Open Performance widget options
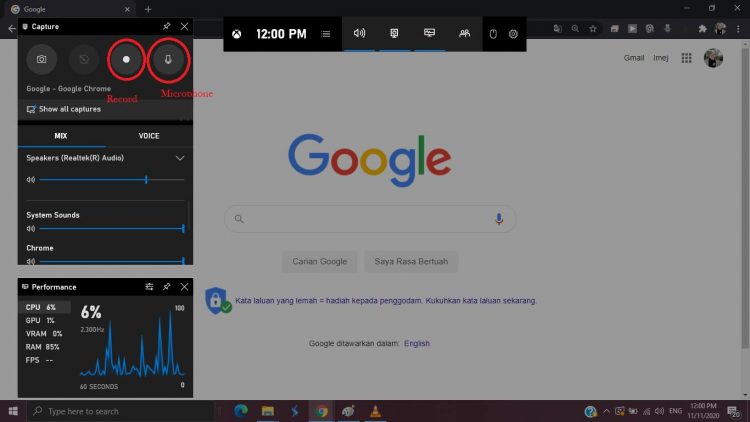 pos(149,287)
